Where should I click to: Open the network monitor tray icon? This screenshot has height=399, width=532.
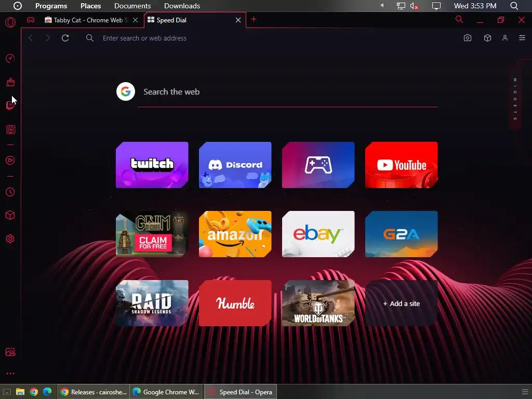(401, 6)
